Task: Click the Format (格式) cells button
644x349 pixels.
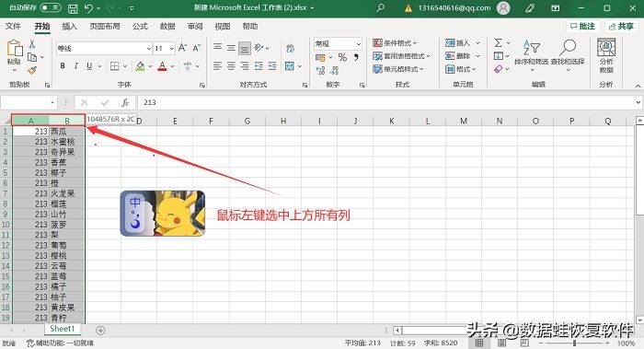Action: pos(461,69)
